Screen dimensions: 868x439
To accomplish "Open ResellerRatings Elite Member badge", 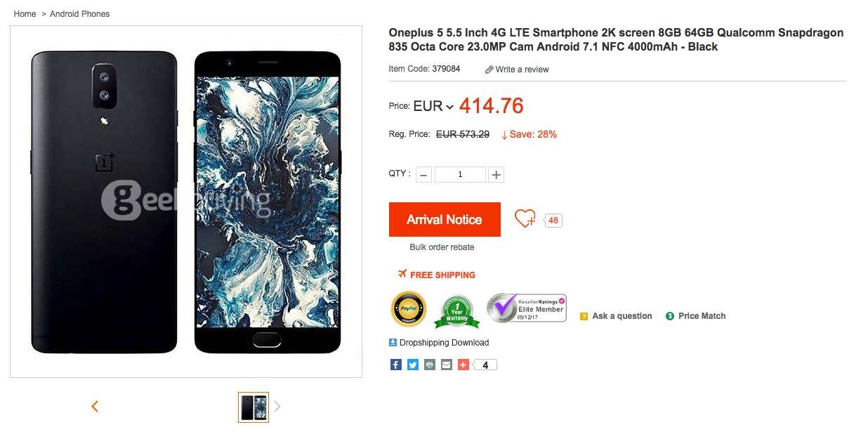I will tap(527, 308).
